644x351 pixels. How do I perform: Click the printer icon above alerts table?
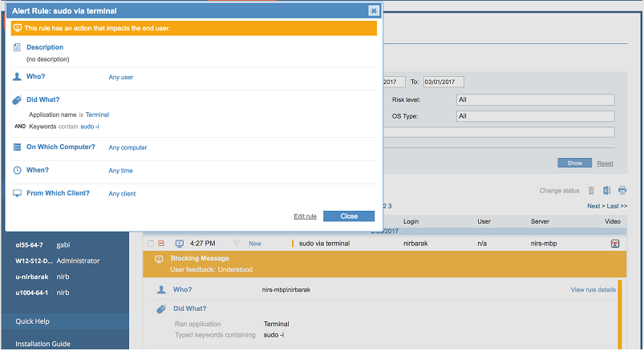click(x=622, y=191)
